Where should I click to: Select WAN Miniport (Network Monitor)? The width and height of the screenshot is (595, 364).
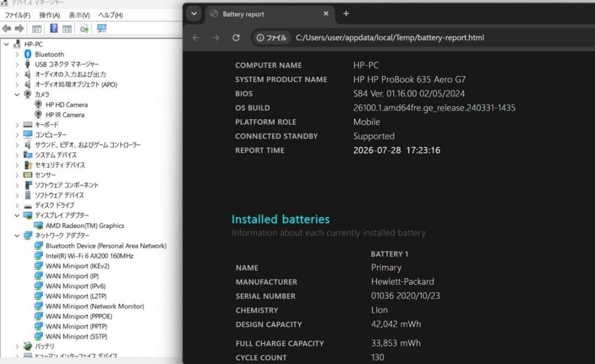coord(95,306)
